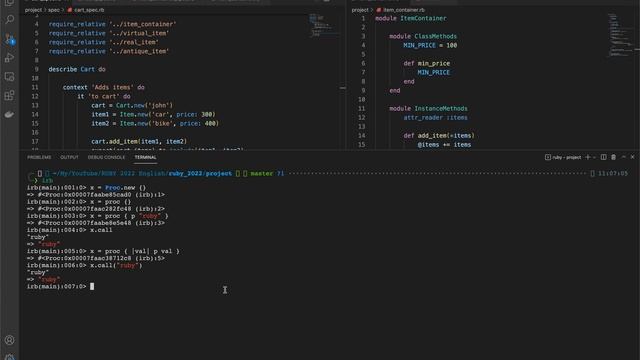
Task: Select the 'ruby - project' terminal entry
Action: click(563, 157)
